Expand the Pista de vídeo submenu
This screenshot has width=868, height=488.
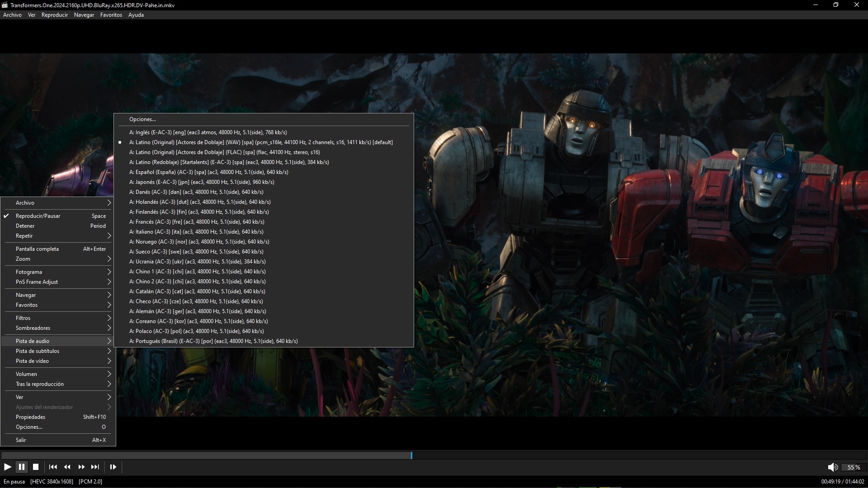[x=58, y=361]
